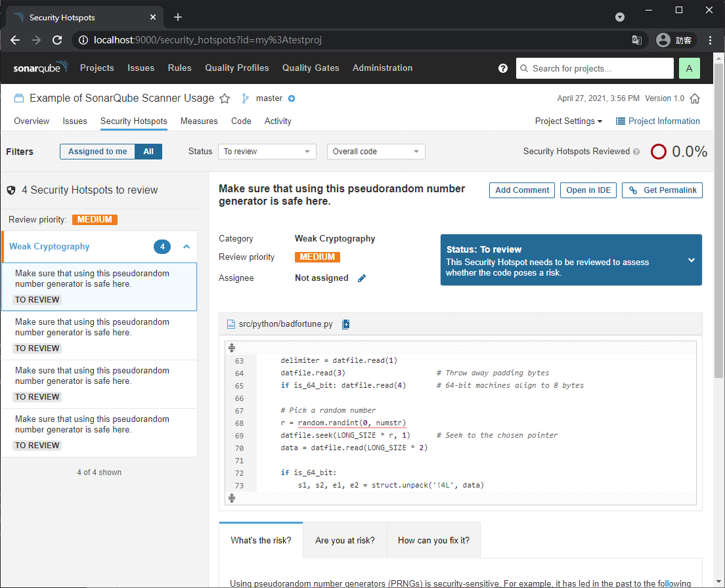Open the Code tab
Screen dimensions: 725x588
[242, 121]
